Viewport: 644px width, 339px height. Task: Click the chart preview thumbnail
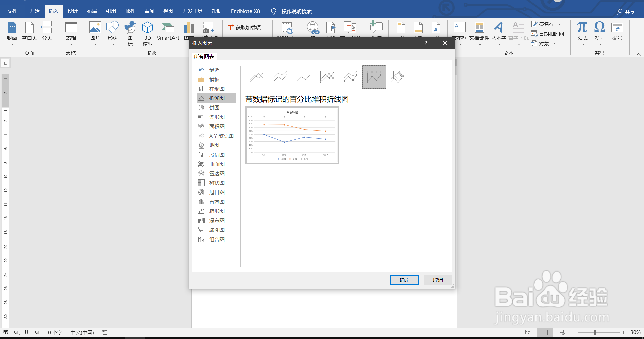click(x=292, y=135)
